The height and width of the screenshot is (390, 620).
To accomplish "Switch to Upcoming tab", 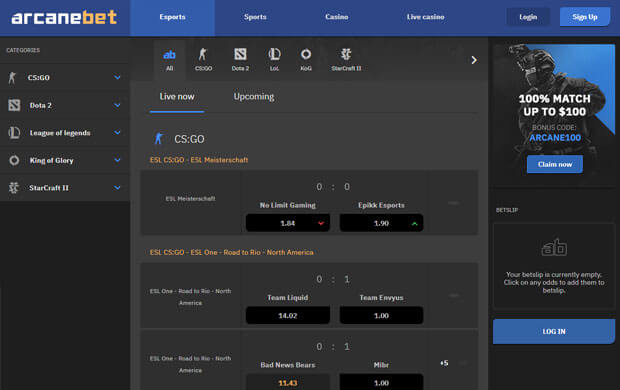I will [254, 97].
